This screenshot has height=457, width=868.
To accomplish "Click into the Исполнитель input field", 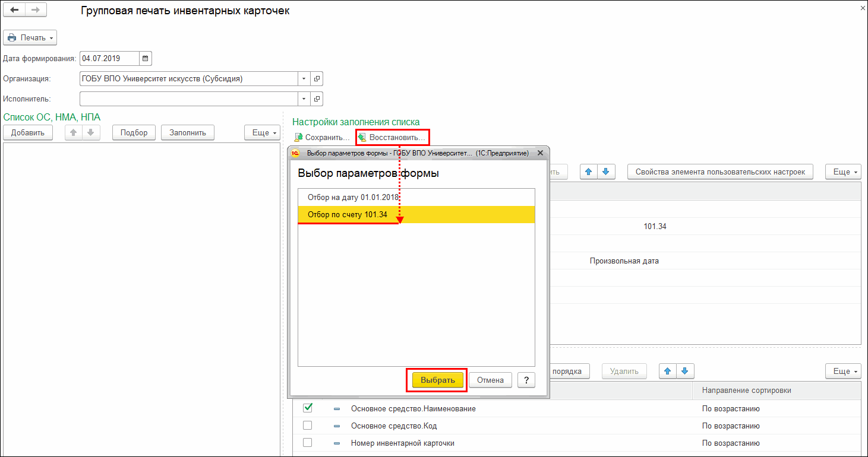I will [188, 99].
